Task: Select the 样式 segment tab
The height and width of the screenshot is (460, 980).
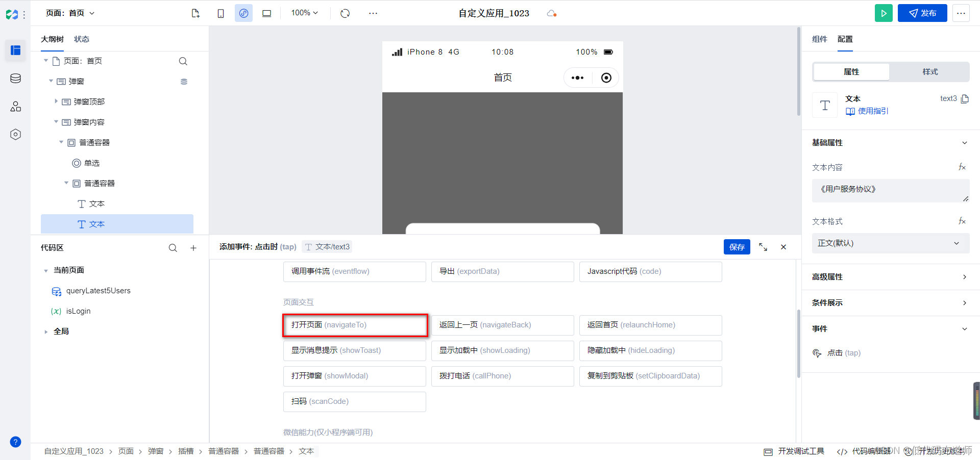Action: pos(930,72)
